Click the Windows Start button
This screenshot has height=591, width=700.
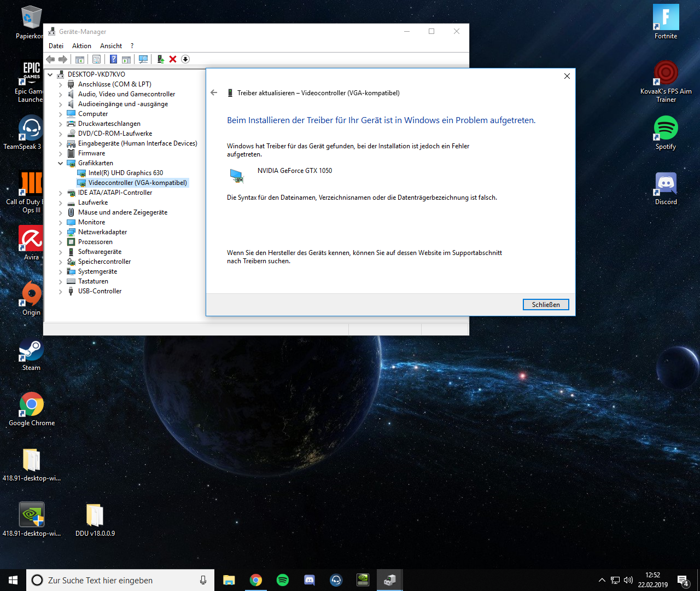(13, 580)
